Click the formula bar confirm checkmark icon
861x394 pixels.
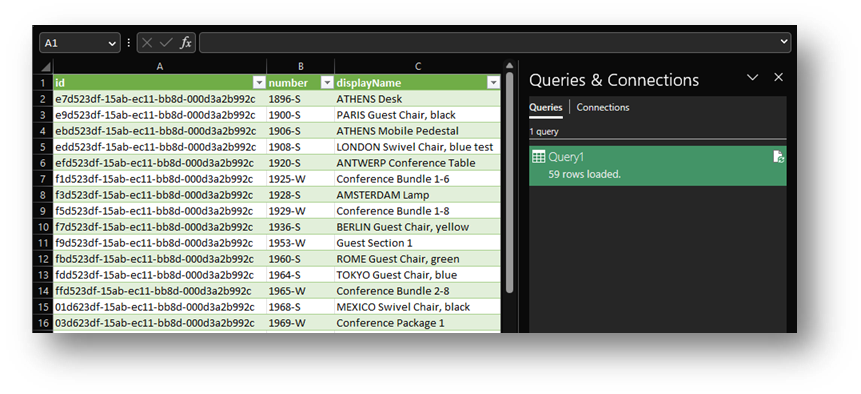(166, 43)
